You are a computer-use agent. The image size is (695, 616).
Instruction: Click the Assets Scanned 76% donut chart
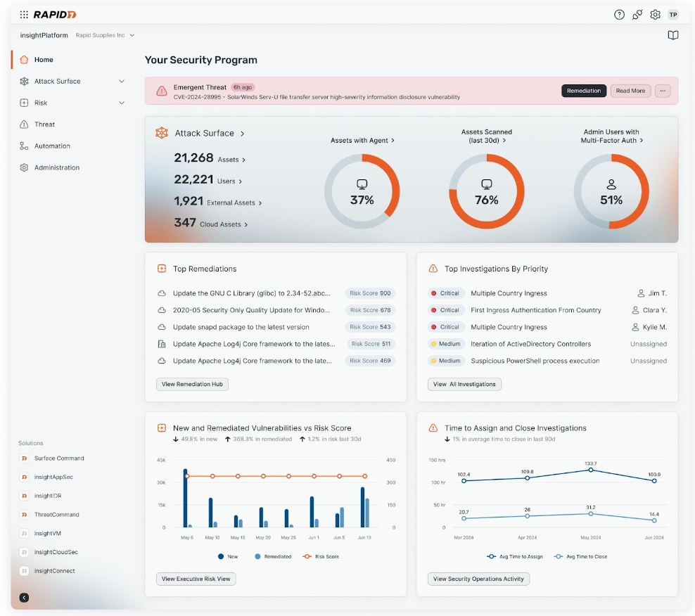tap(486, 191)
